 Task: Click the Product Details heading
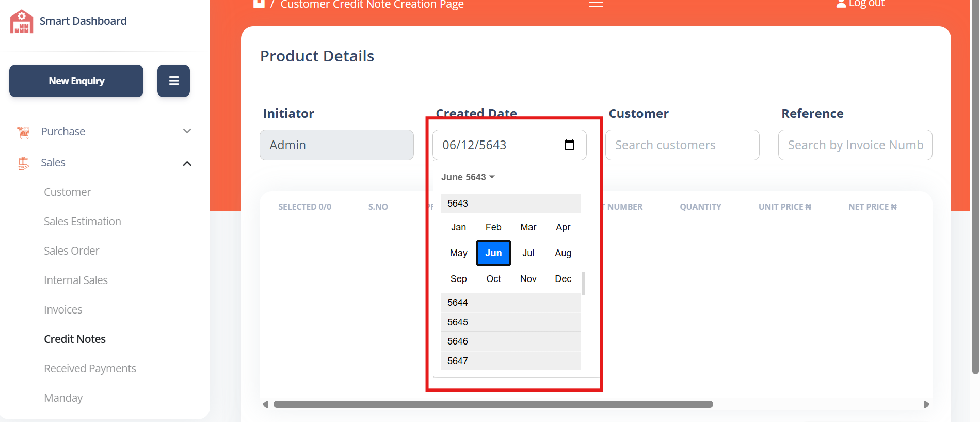coord(317,56)
